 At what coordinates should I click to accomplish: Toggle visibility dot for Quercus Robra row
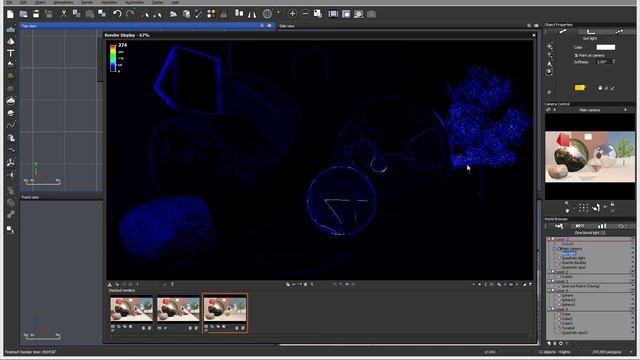(x=633, y=286)
